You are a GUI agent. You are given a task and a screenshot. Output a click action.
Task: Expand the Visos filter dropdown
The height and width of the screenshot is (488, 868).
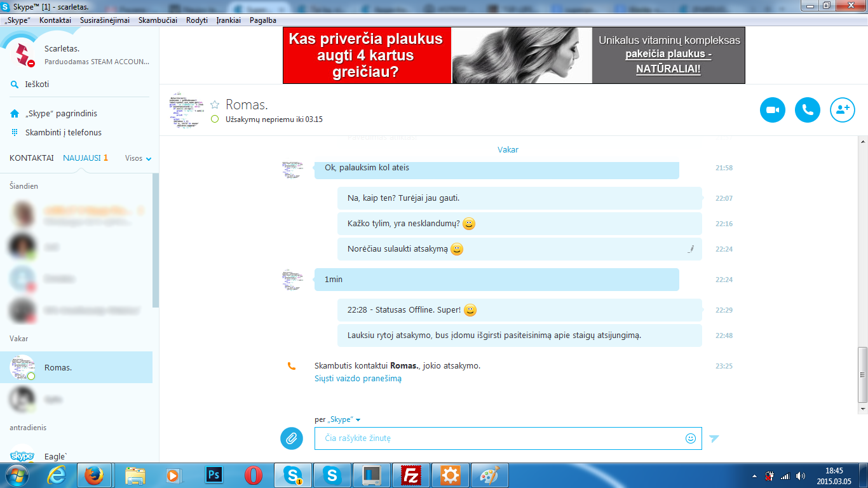click(139, 158)
